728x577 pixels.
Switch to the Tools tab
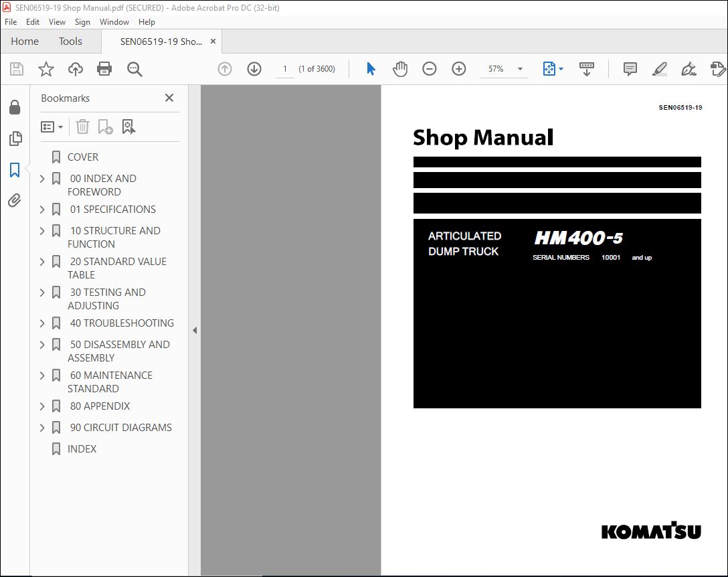70,42
